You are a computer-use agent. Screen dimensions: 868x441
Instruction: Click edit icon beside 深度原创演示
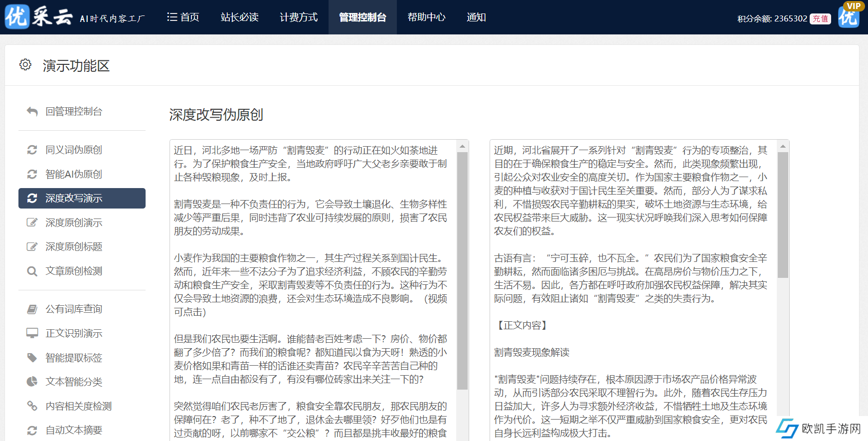(32, 222)
